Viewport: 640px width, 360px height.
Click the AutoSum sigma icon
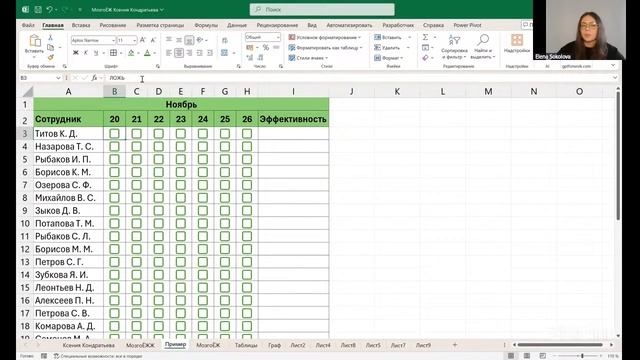425,37
